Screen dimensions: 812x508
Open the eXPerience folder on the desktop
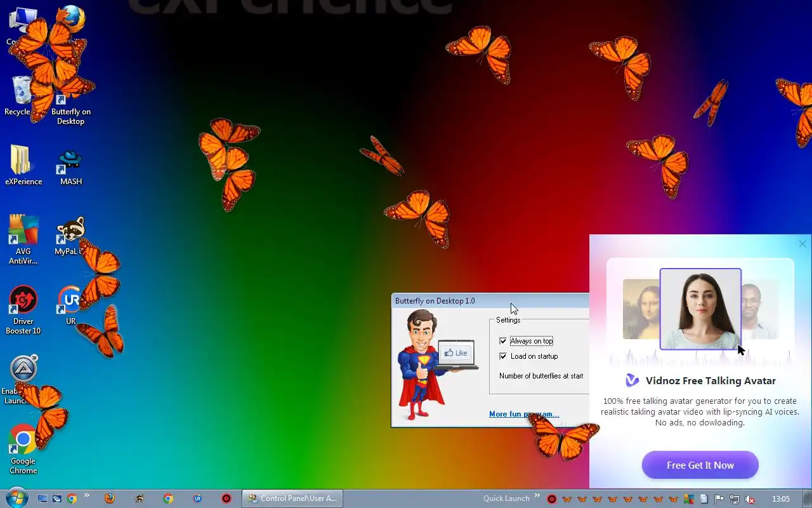pos(23,165)
